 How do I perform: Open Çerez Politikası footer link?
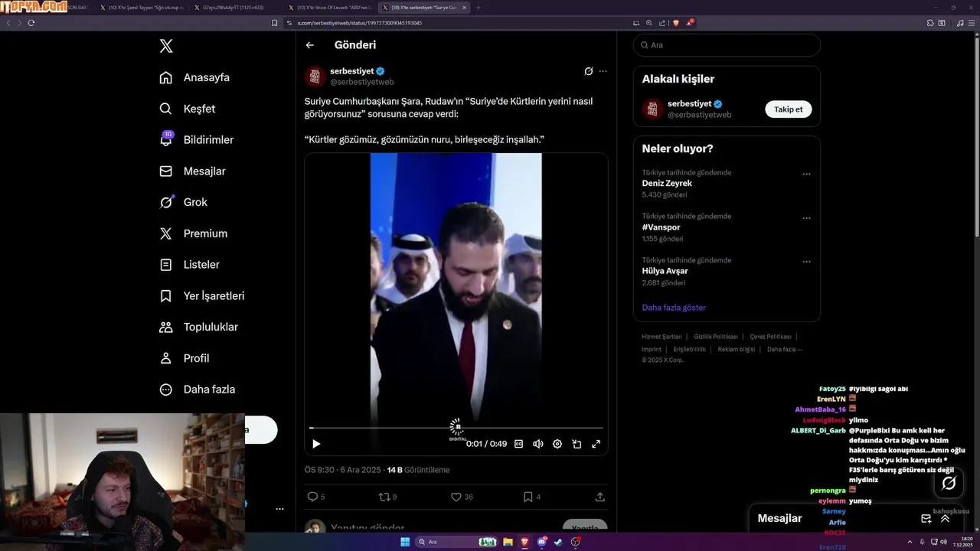(x=770, y=337)
